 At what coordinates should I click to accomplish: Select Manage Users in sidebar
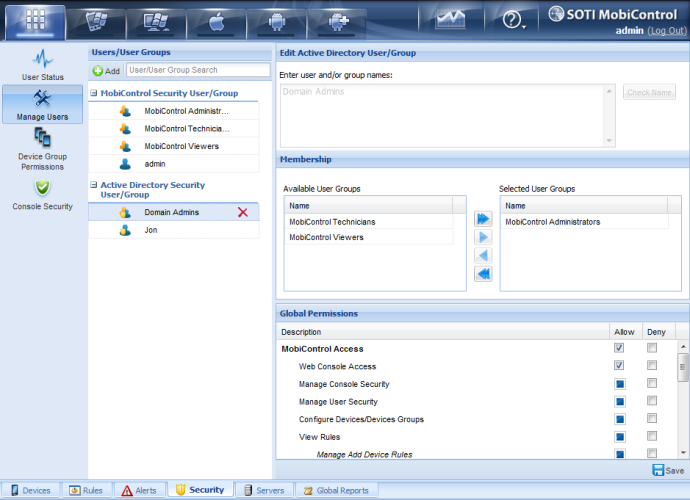[43, 104]
